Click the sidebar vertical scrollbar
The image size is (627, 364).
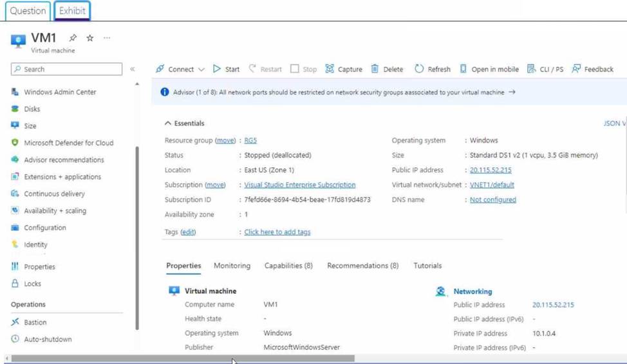point(137,238)
